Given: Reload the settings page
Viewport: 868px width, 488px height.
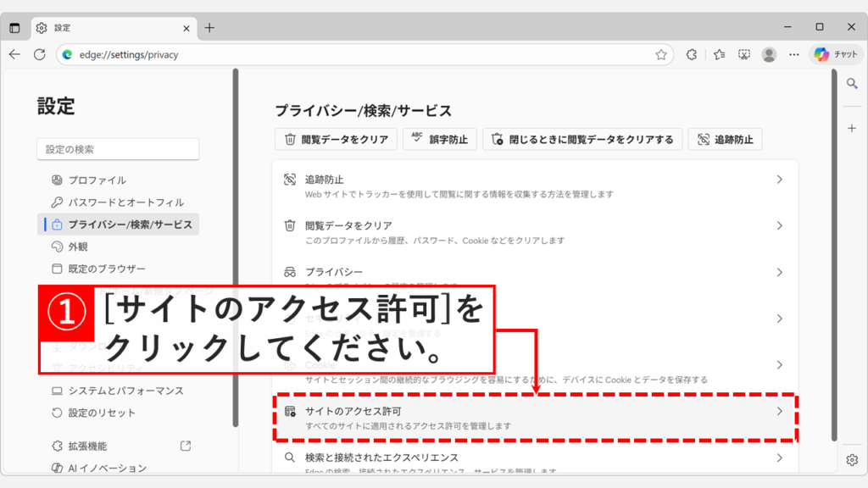Looking at the screenshot, I should [39, 54].
